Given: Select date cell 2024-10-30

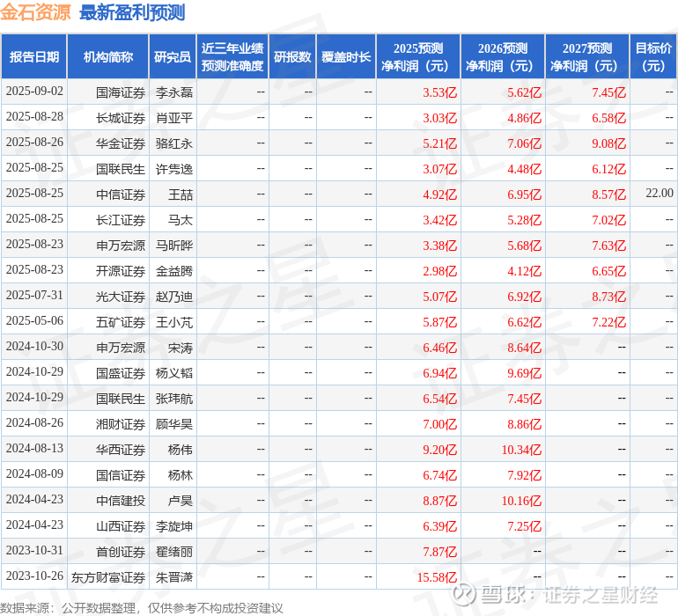Looking at the screenshot, I should [x=34, y=346].
